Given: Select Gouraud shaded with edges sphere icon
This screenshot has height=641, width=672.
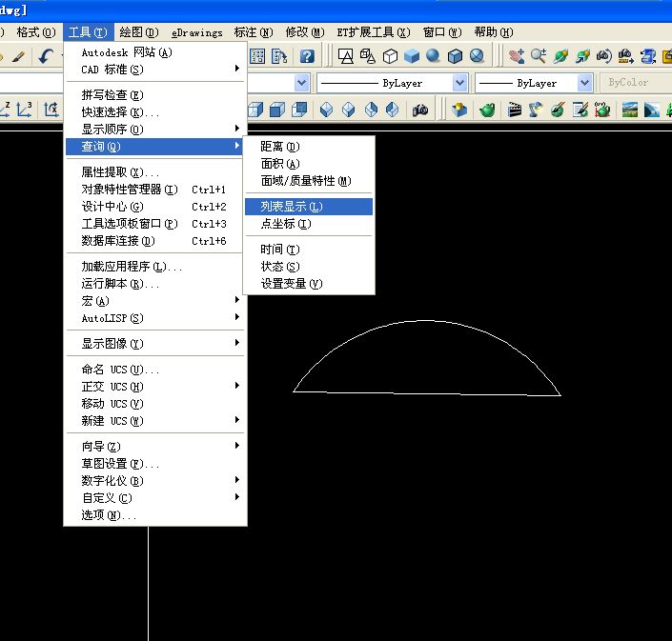Looking at the screenshot, I should (x=477, y=56).
